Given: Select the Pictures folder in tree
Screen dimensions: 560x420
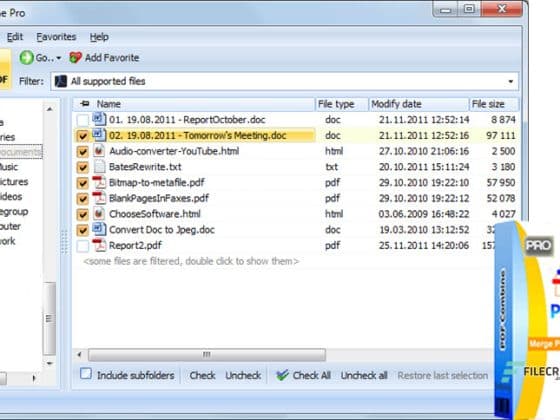Looking at the screenshot, I should (14, 182).
